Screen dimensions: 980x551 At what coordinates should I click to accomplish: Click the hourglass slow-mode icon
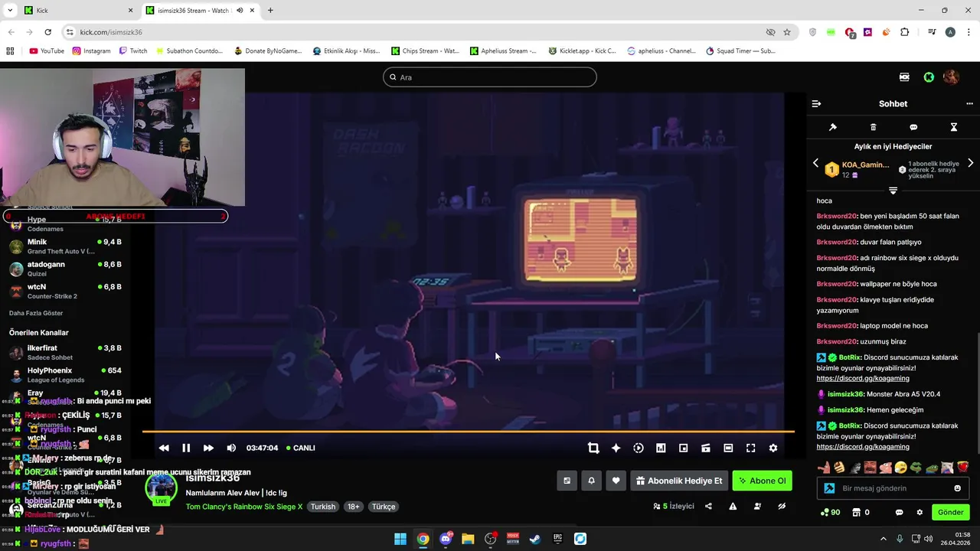[x=954, y=127]
